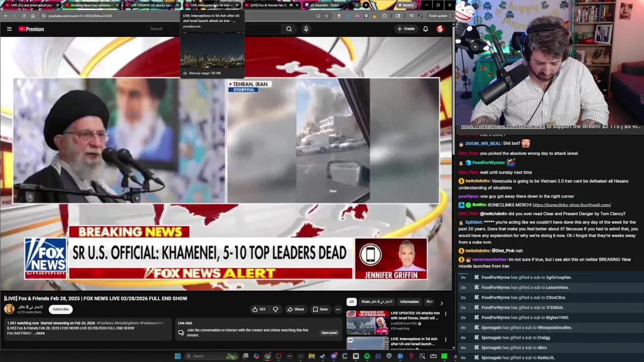Open Chrome icon in the taskbar

tap(268, 356)
